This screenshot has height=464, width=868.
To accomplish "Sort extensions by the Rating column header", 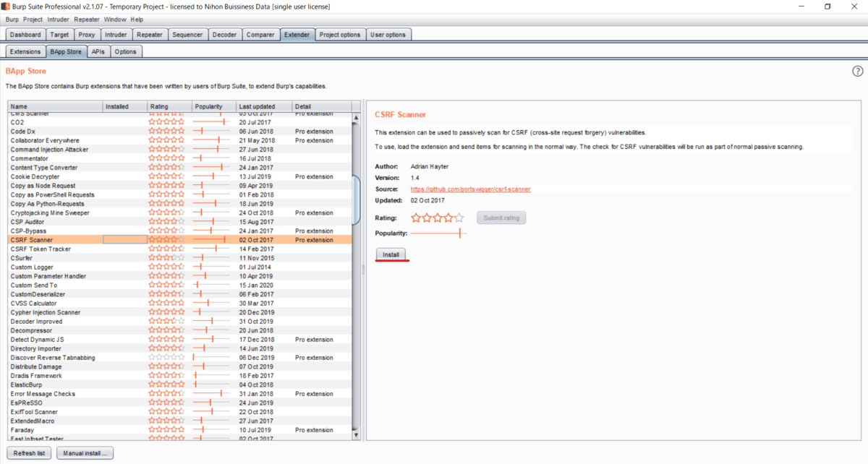I will click(x=158, y=106).
